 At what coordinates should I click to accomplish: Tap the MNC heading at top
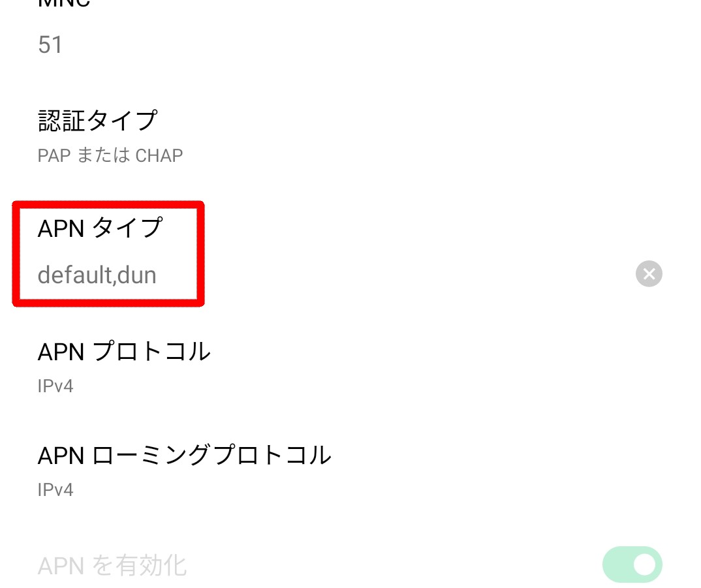point(64,3)
